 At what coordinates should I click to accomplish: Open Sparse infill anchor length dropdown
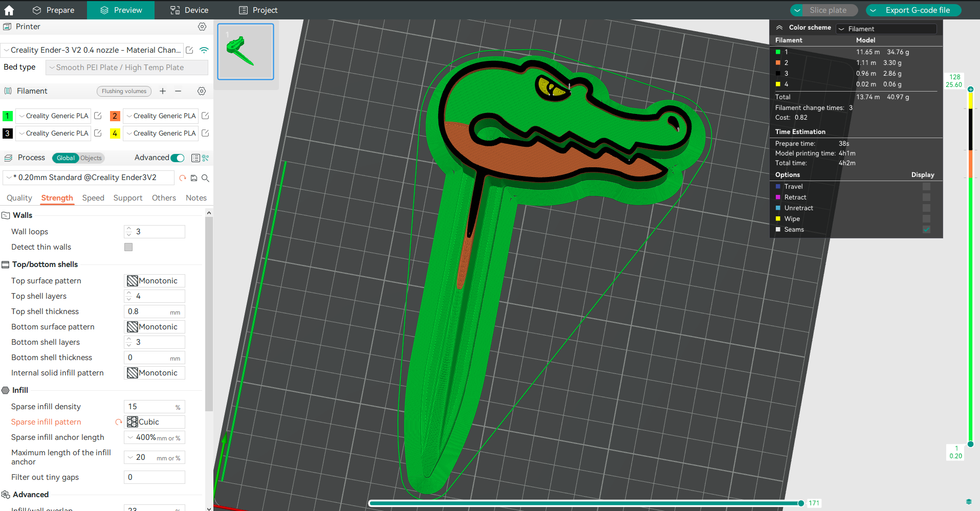coord(155,437)
